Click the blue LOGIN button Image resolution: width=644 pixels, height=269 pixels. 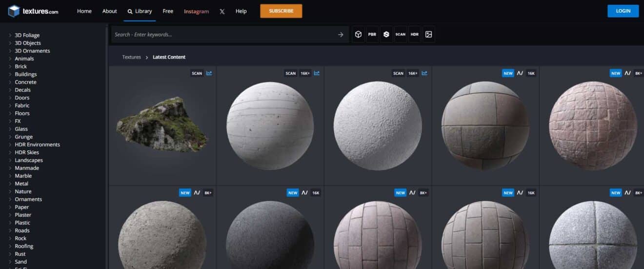pos(623,11)
